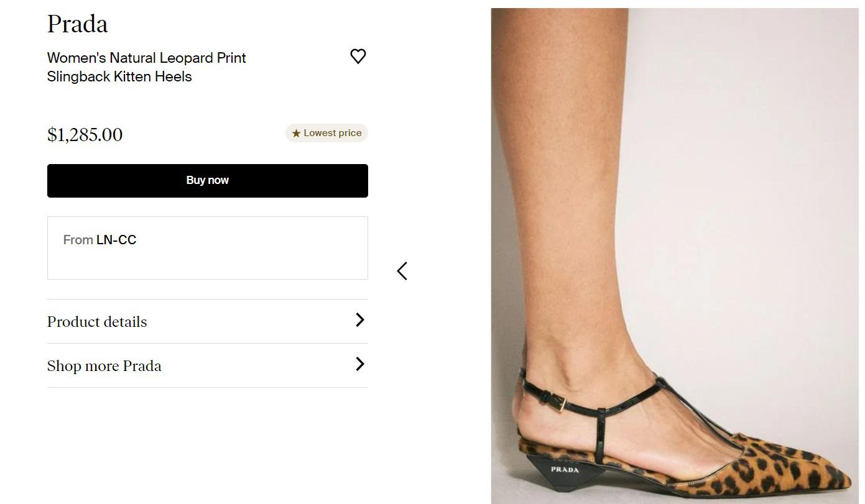This screenshot has width=865, height=504.
Task: Save product to wishlist with heart icon
Action: 358,57
